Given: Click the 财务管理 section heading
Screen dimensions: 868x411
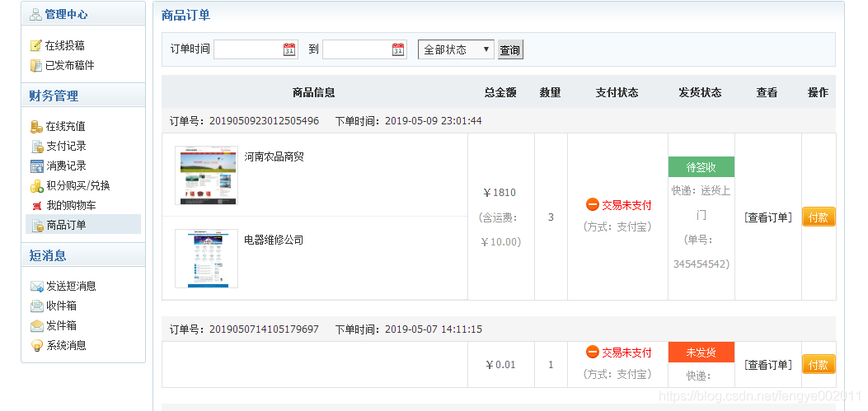Looking at the screenshot, I should coord(54,96).
